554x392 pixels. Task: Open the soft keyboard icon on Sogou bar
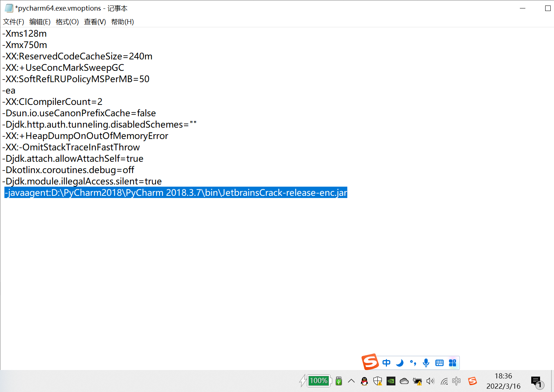pos(439,363)
